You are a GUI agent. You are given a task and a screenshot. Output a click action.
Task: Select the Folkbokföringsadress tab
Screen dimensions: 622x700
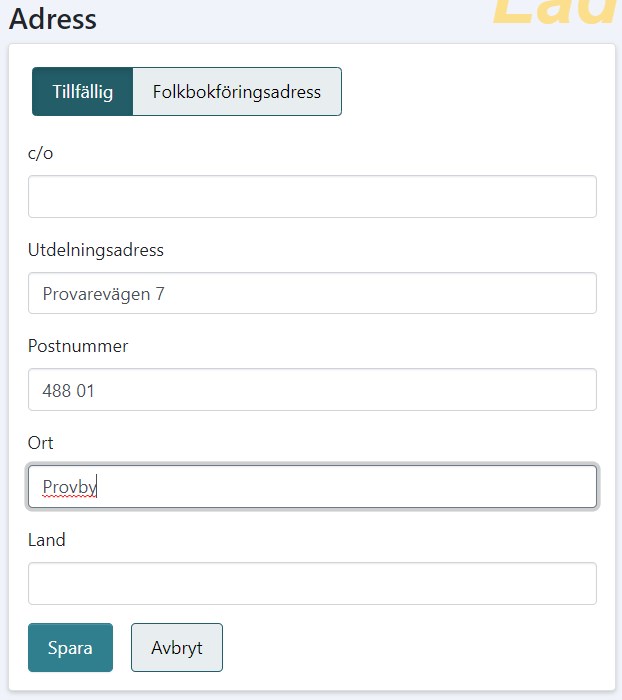click(237, 92)
